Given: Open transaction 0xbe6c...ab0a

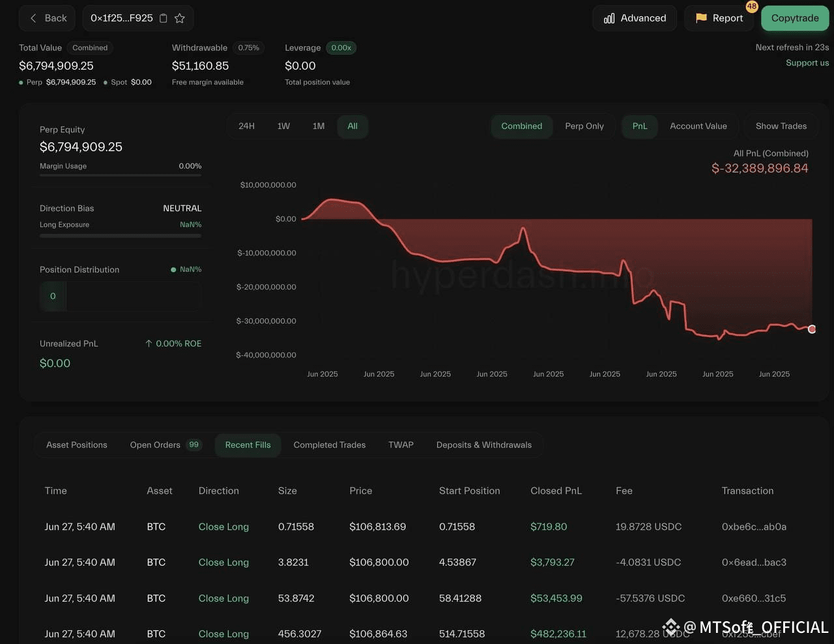Looking at the screenshot, I should (x=754, y=527).
